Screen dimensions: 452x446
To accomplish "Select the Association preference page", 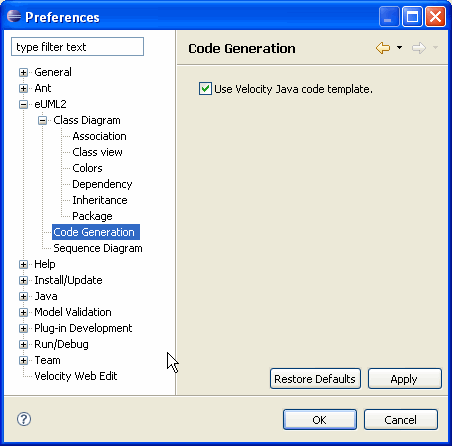I will pos(99,136).
